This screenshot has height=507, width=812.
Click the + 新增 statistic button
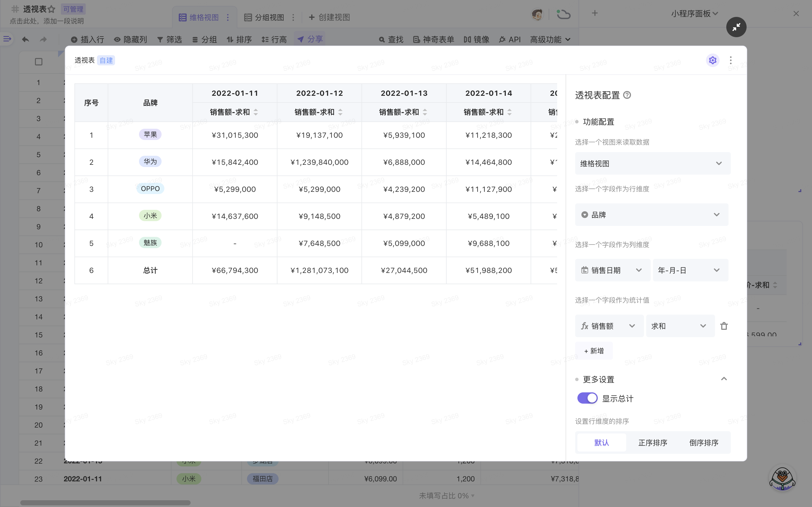click(x=593, y=351)
